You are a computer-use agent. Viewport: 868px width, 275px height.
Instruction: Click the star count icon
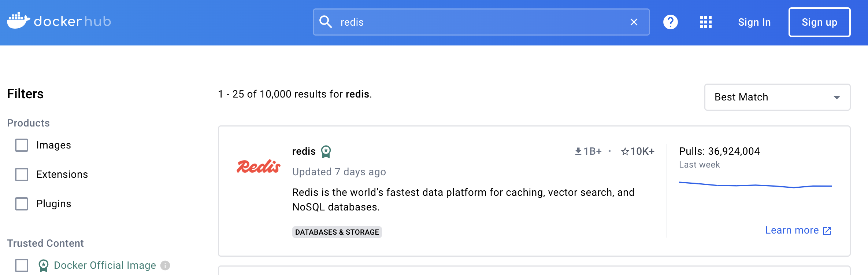coord(625,151)
